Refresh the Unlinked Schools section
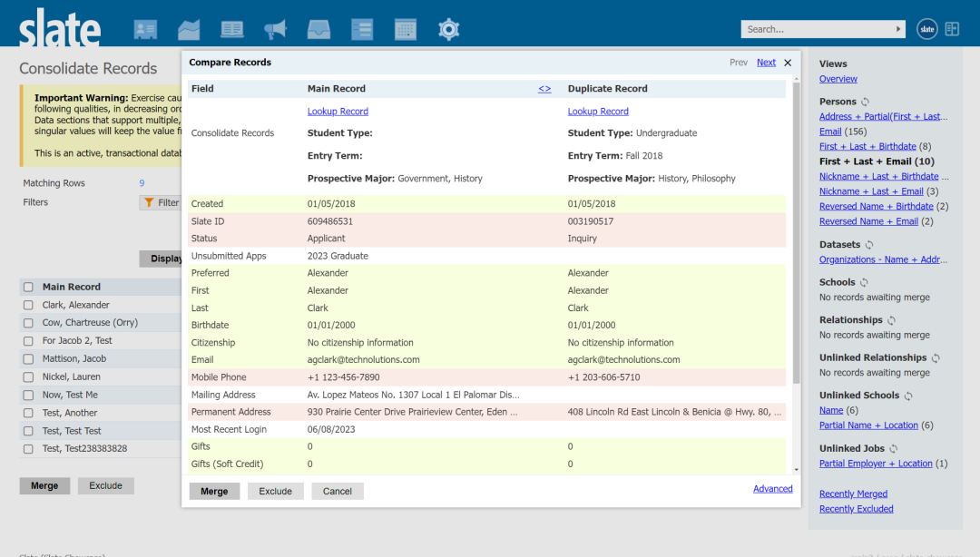 908,396
